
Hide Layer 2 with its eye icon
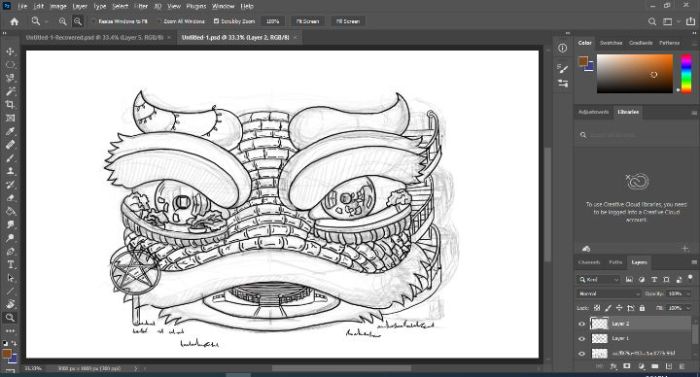(x=581, y=324)
